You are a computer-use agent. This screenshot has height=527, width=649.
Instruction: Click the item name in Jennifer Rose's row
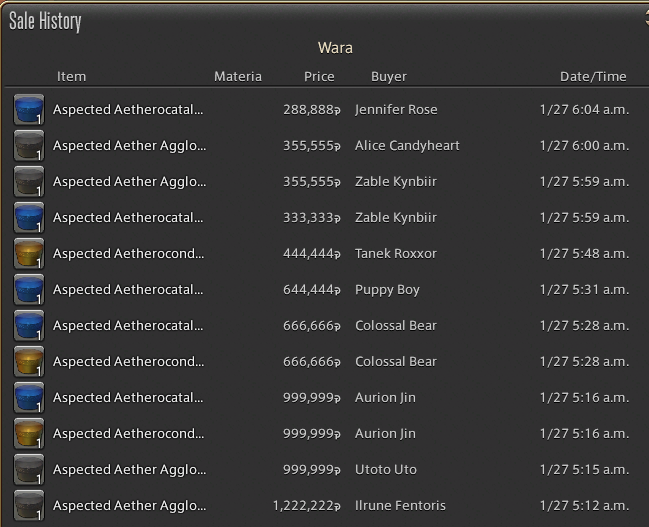point(128,110)
